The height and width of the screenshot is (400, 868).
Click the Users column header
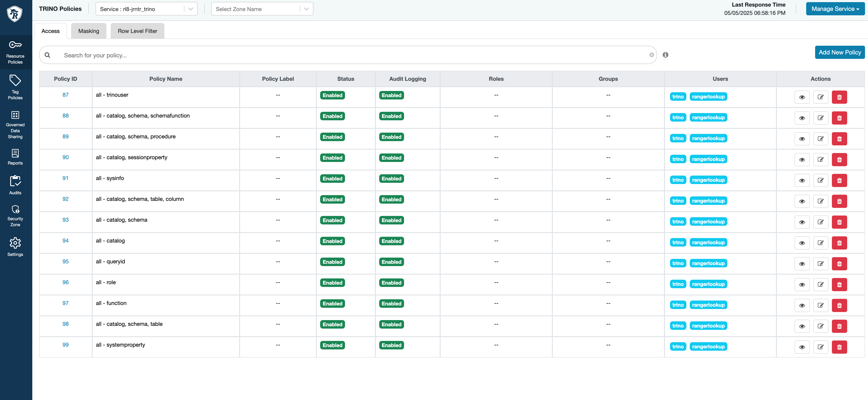pyautogui.click(x=720, y=79)
